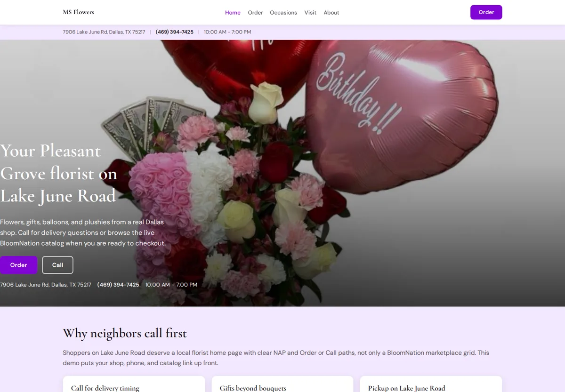565x392 pixels.
Task: Click the hero paragraph about BloomNation catalog
Action: tap(83, 232)
